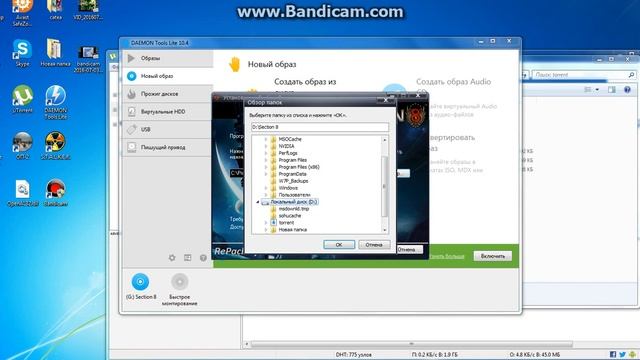Click the help question-mark icon in DAEMON Tools sidebar
Image resolution: width=640 pixels, height=360 pixels.
click(x=203, y=258)
